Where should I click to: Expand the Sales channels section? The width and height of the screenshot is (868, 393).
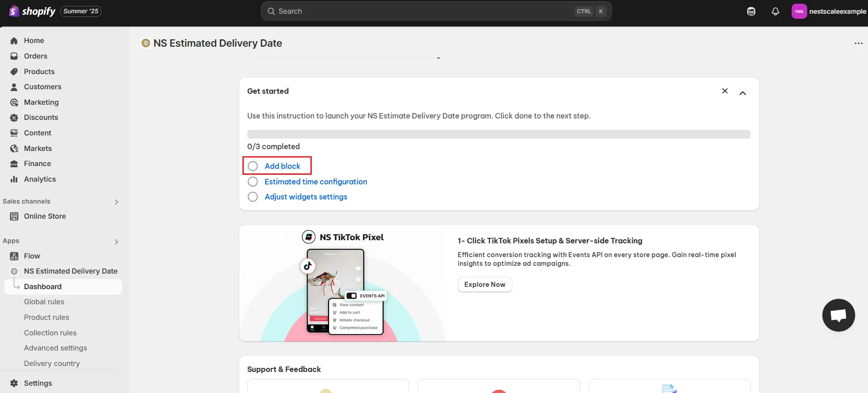(116, 202)
